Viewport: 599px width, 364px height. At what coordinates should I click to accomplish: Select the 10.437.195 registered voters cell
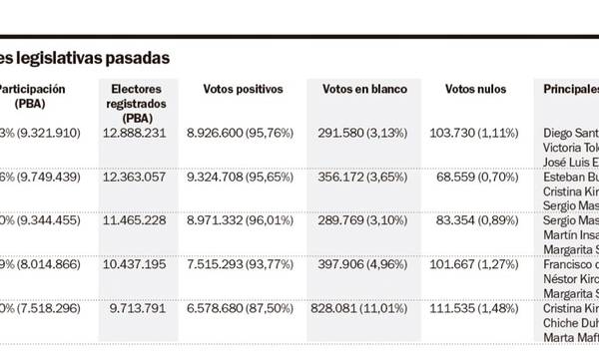pos(135,264)
